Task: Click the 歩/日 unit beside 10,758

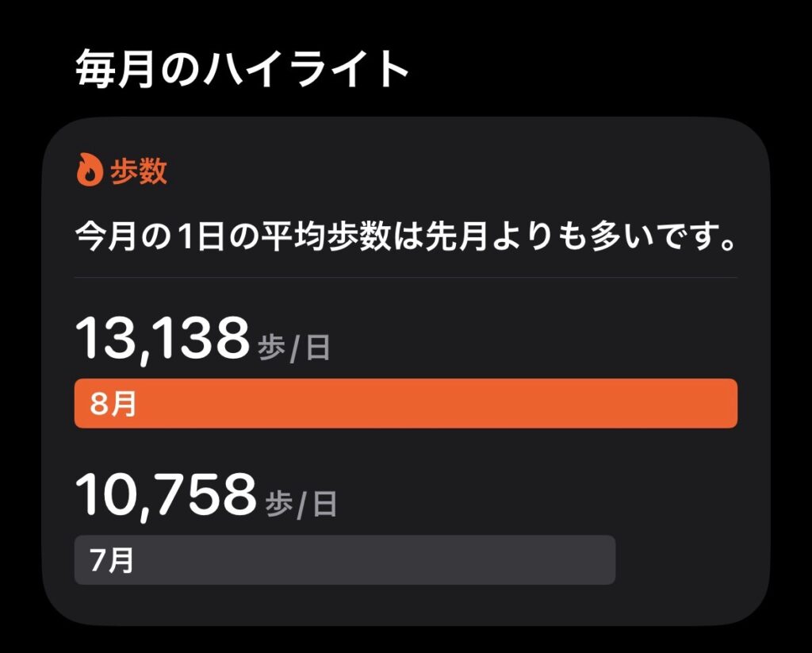Action: tap(301, 505)
